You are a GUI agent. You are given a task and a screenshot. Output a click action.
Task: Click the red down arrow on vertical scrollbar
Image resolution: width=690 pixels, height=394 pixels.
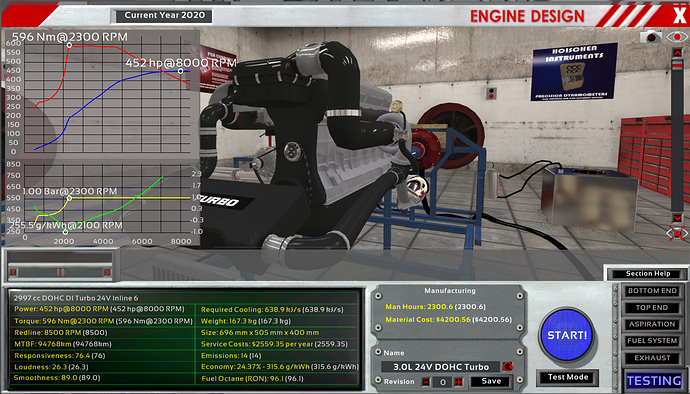[x=677, y=218]
